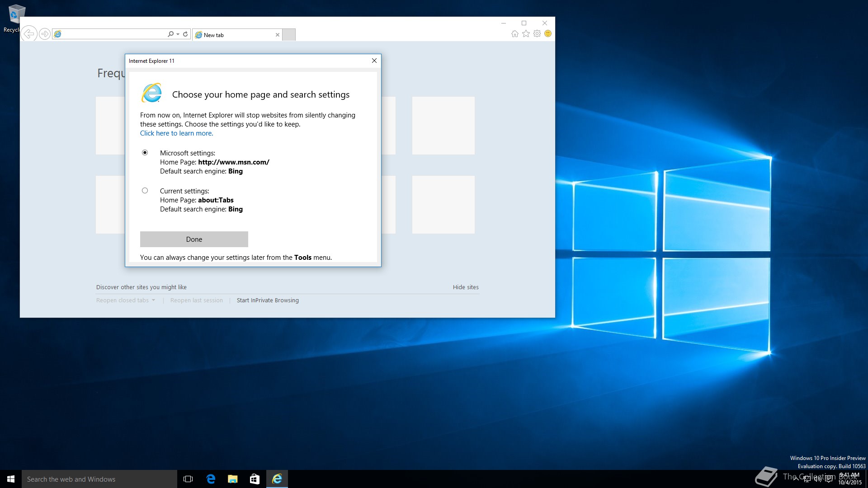The width and height of the screenshot is (868, 488).
Task: Minimize the Internet Explorer window
Action: point(504,23)
